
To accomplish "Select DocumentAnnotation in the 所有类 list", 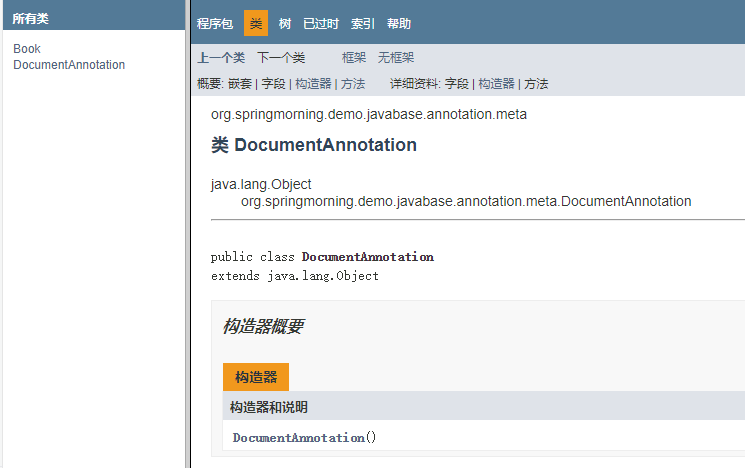I will click(69, 65).
